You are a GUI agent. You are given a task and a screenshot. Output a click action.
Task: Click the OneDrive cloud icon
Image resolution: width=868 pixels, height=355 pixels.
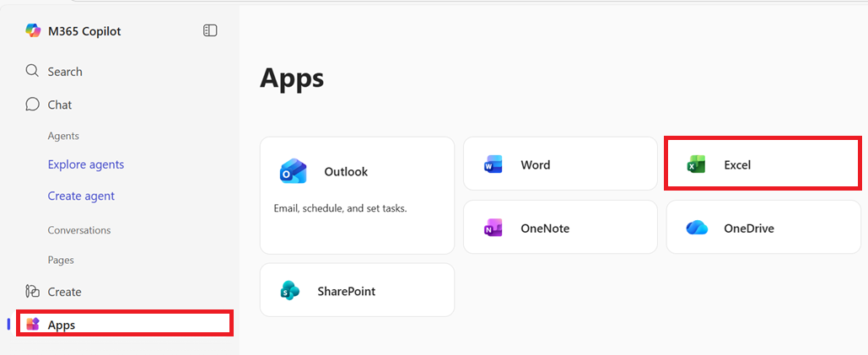tap(697, 228)
